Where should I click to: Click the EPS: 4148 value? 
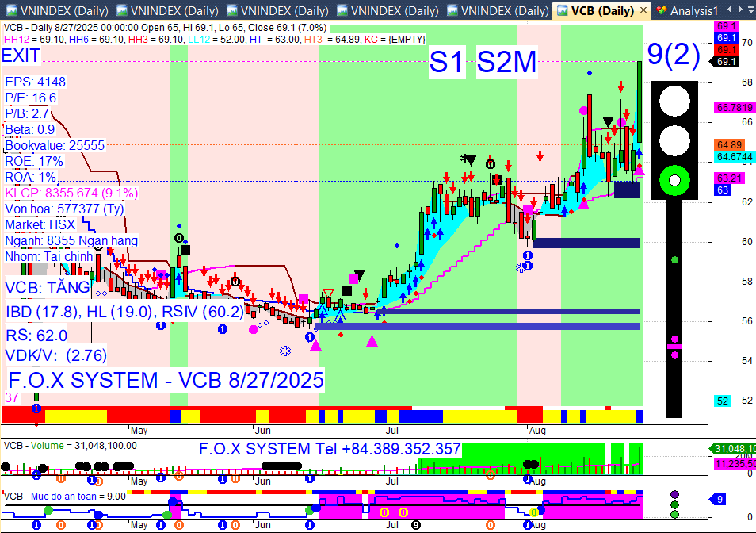[x=35, y=82]
